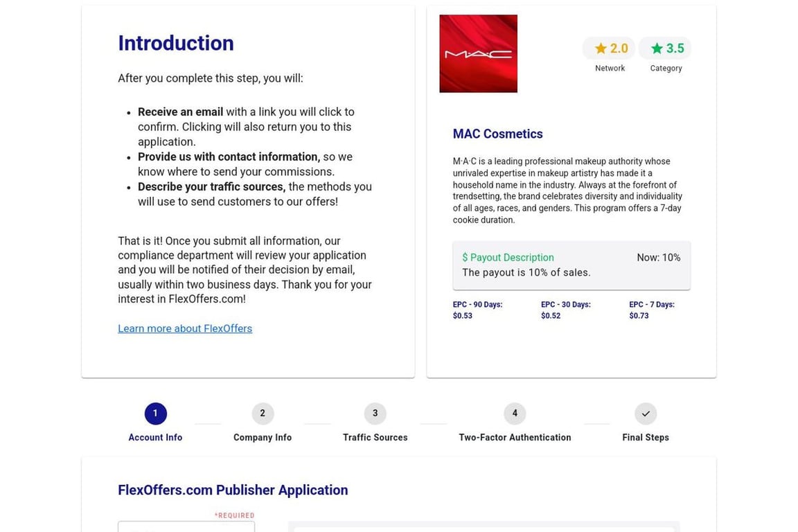Select step 2 circle for Company Info
The image size is (798, 532).
263,414
